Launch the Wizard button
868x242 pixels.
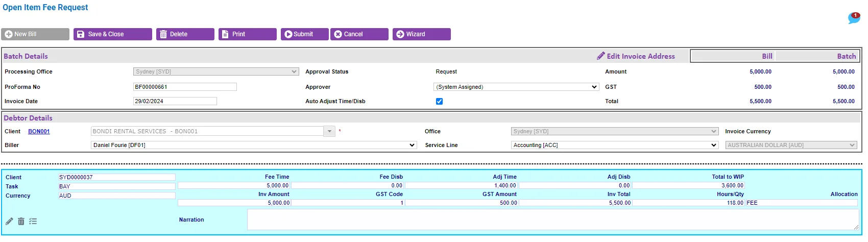[x=422, y=34]
